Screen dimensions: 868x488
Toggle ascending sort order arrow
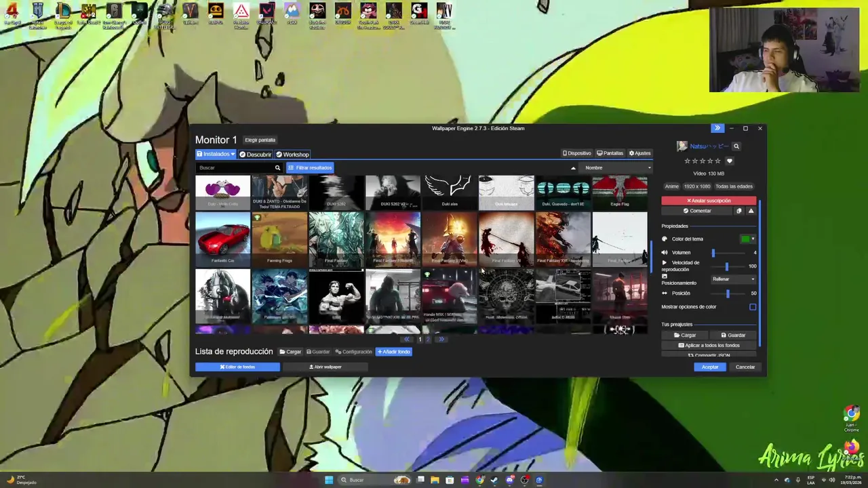[x=573, y=168]
